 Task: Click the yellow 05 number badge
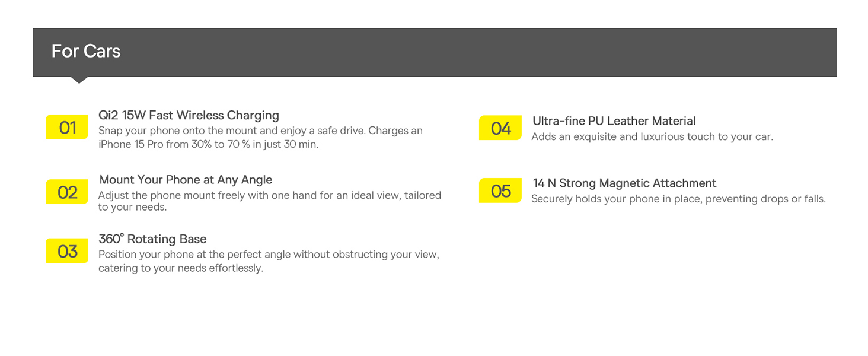tap(500, 190)
